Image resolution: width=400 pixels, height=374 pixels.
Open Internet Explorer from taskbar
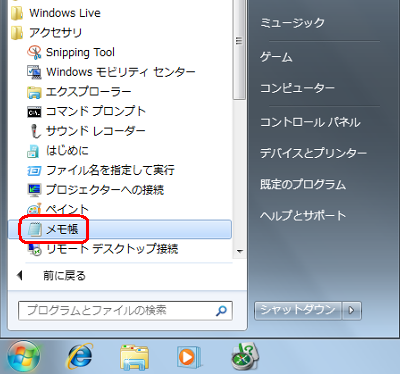tap(80, 356)
